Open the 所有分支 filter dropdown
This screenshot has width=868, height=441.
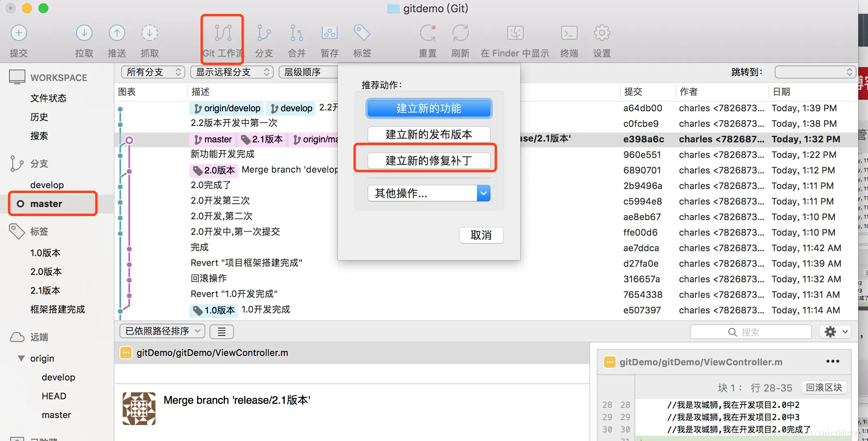(x=153, y=72)
